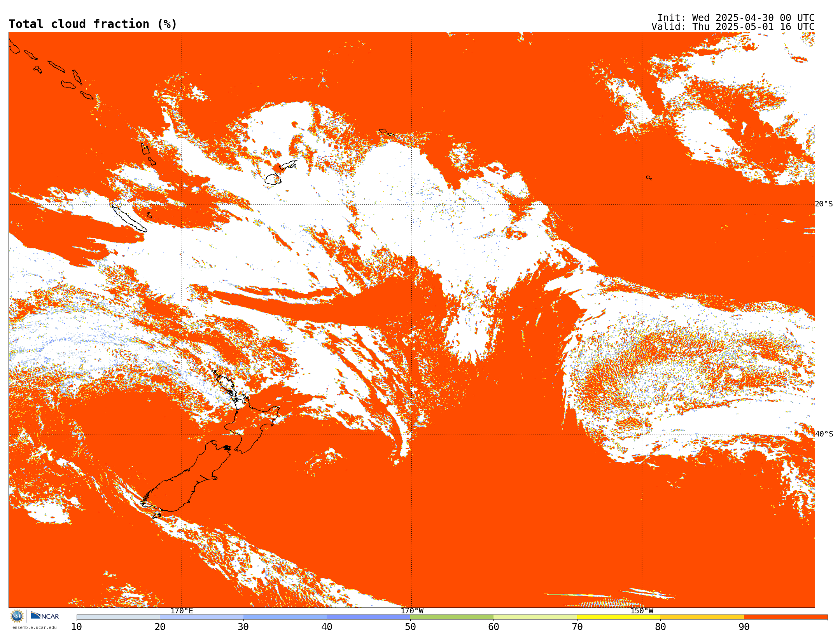This screenshot has height=632, width=840.
Task: Click the colorbar tick label 60
Action: 493,627
